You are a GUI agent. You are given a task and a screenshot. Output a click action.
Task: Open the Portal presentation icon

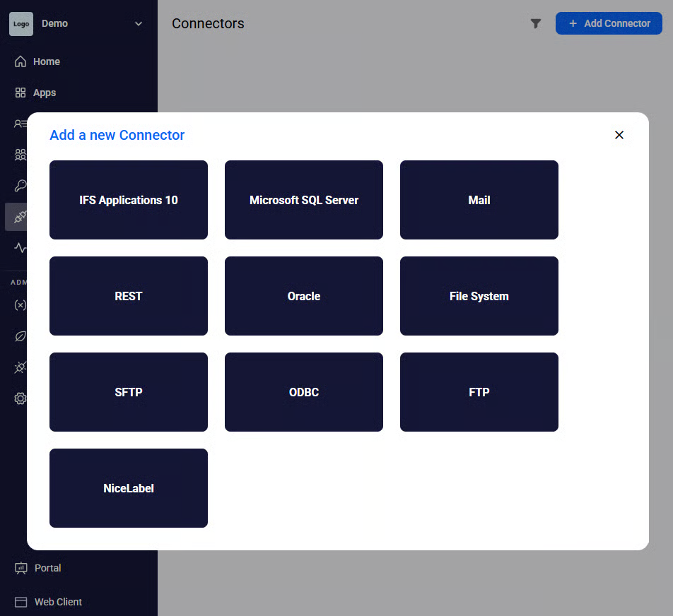[x=21, y=568]
